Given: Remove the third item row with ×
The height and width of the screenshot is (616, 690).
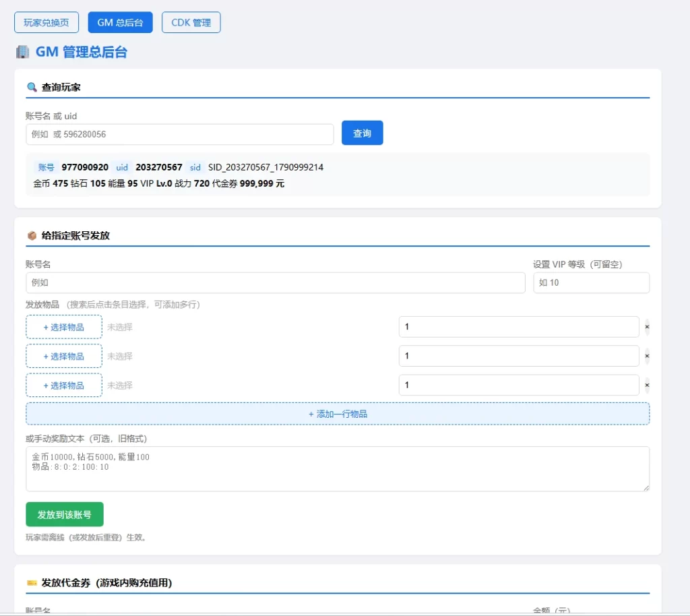Looking at the screenshot, I should [x=647, y=386].
